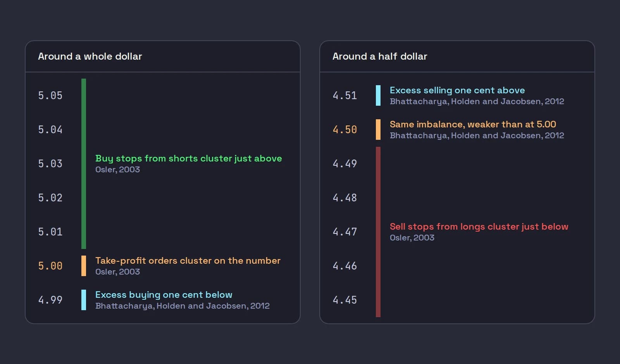Click the orange marker beside 4.50

pyautogui.click(x=378, y=130)
